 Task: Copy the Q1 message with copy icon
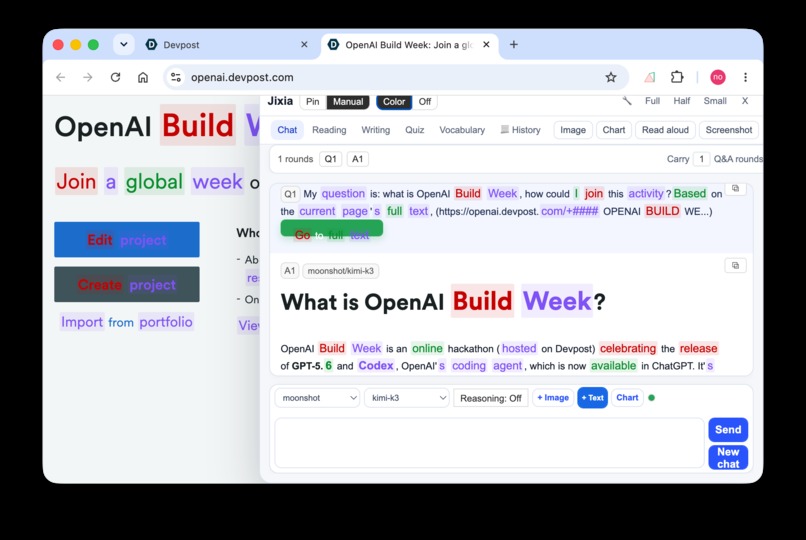tap(736, 189)
